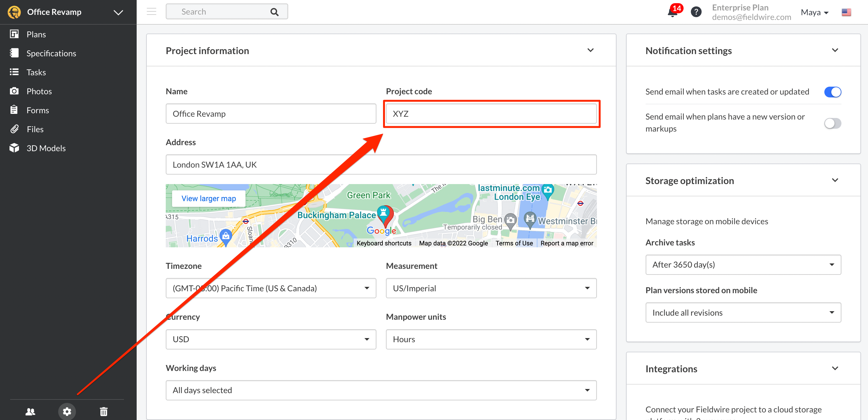Open the Forms clipboard icon
Image resolution: width=868 pixels, height=420 pixels.
14,110
